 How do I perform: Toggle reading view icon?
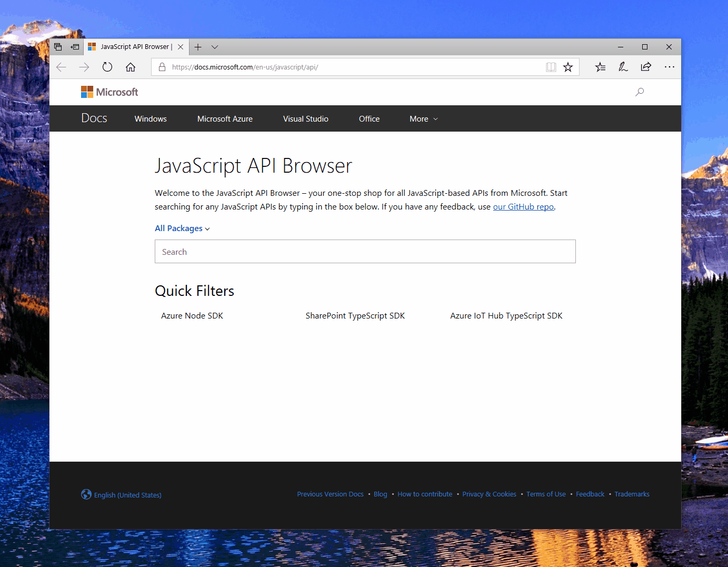[x=551, y=67]
